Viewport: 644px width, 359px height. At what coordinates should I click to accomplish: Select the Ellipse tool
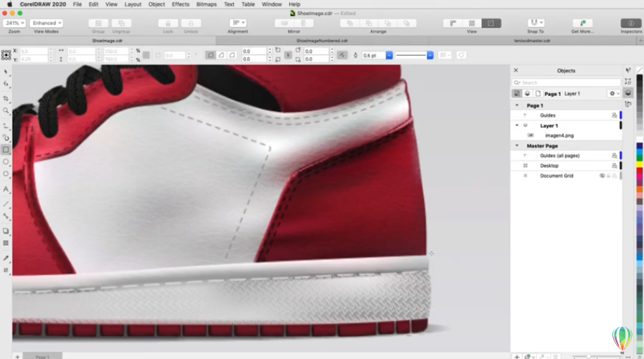point(6,162)
